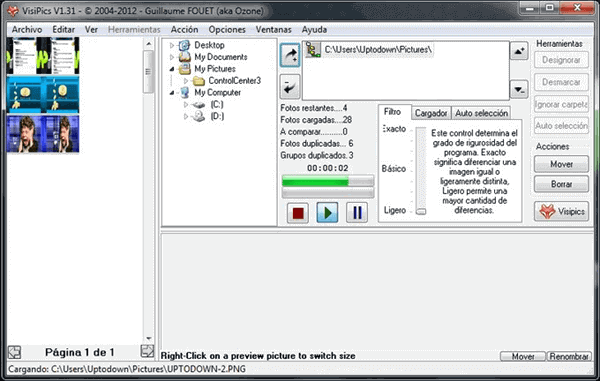The image size is (600, 381).
Task: Select the blue coin duplicate thumbnails
Action: pyautogui.click(x=43, y=94)
